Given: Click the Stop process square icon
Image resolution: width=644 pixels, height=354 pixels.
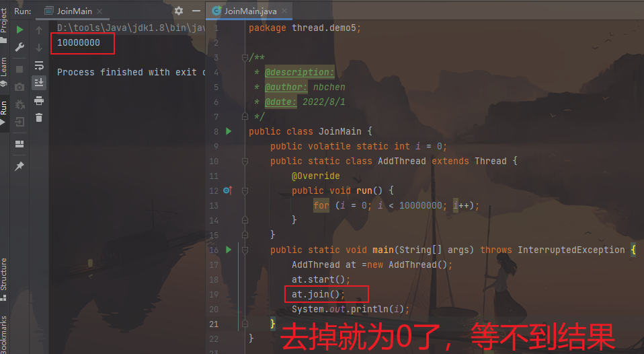Looking at the screenshot, I should [19, 69].
